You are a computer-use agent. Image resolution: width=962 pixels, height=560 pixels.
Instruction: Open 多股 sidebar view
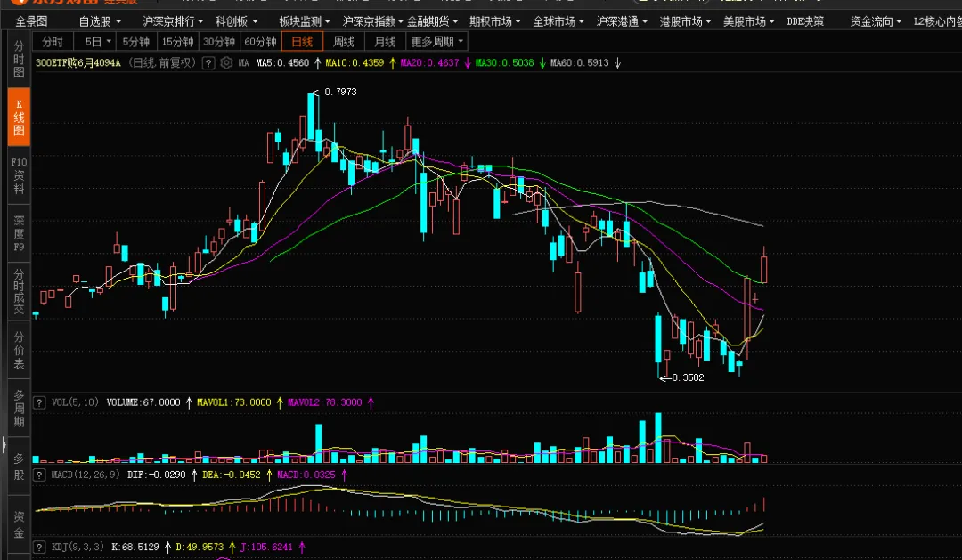coord(19,467)
